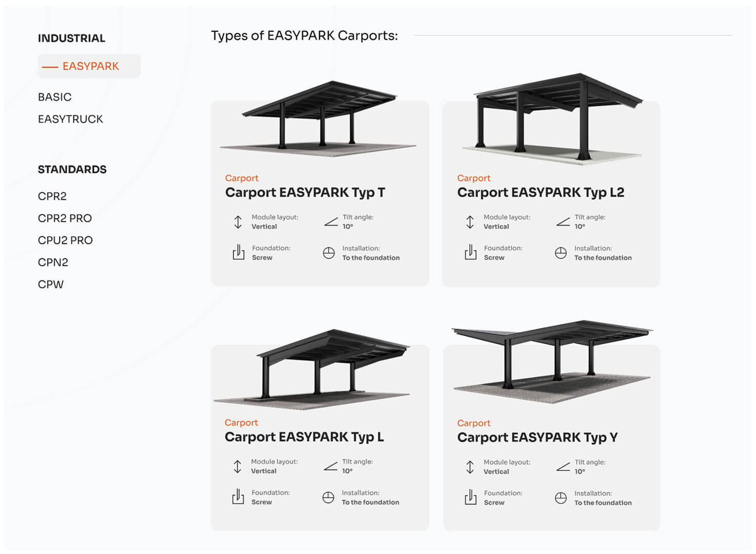The height and width of the screenshot is (554, 756).
Task: Click the module layout arrow icon on Typ T card
Action: click(x=238, y=222)
